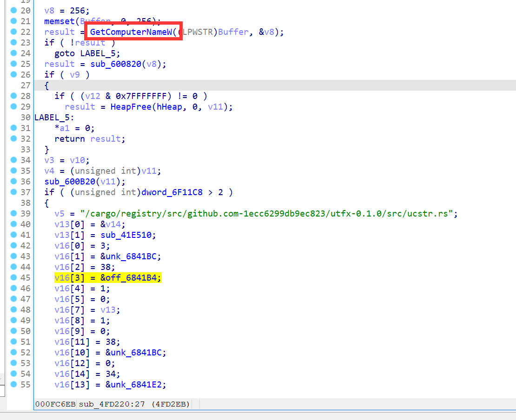Select variable v8 on line 20
This screenshot has height=420, width=516.
pos(49,11)
